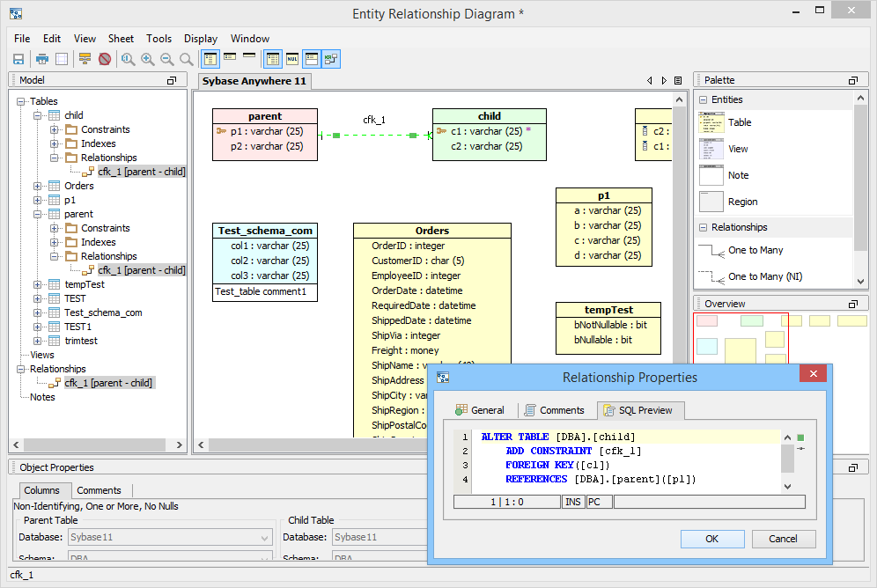This screenshot has height=588, width=877.
Task: Click the diagram's vertical scrollbar thumb
Action: [x=679, y=237]
